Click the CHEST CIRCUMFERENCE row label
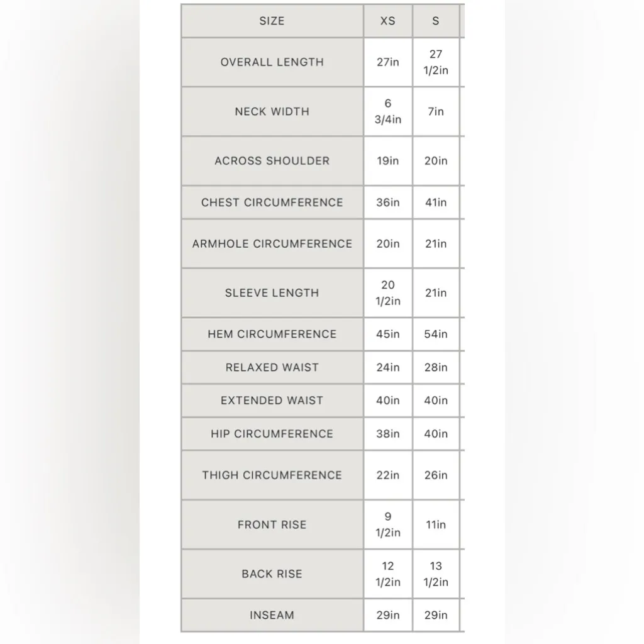Screen dimensions: 644x644 coord(272,203)
